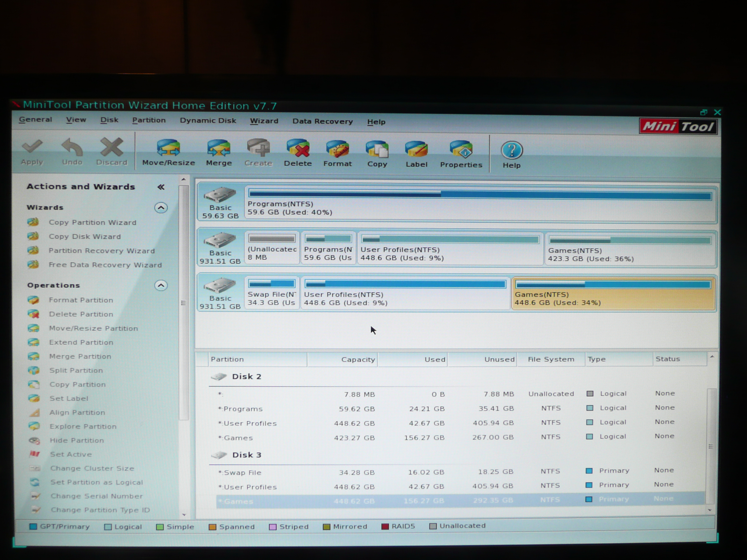Choose Extend Partition operation
Screen dimensions: 747x560
coord(81,342)
